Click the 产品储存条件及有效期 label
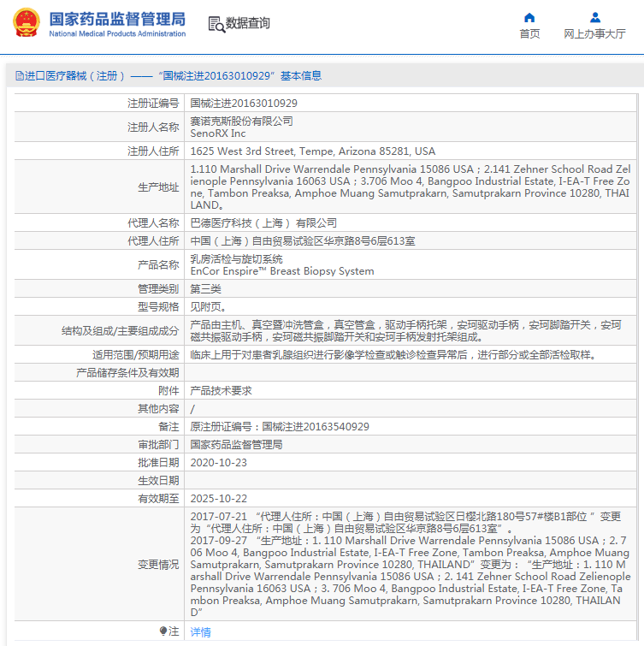The width and height of the screenshot is (644, 646). (x=127, y=373)
